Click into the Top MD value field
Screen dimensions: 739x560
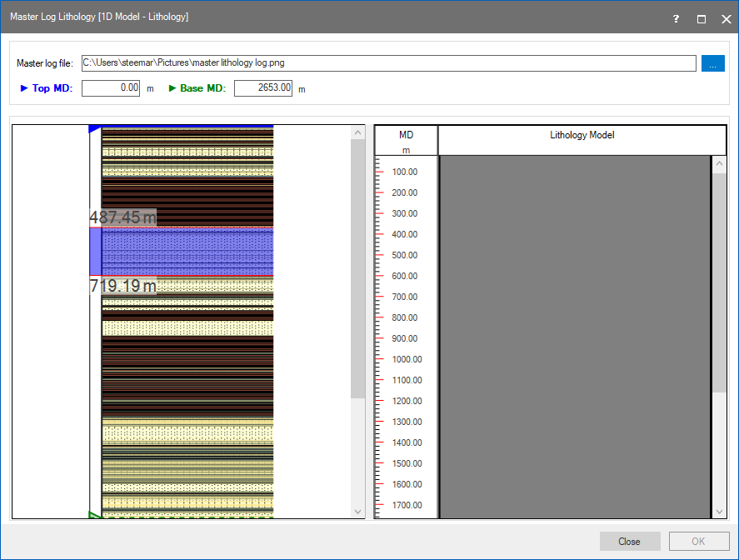111,88
